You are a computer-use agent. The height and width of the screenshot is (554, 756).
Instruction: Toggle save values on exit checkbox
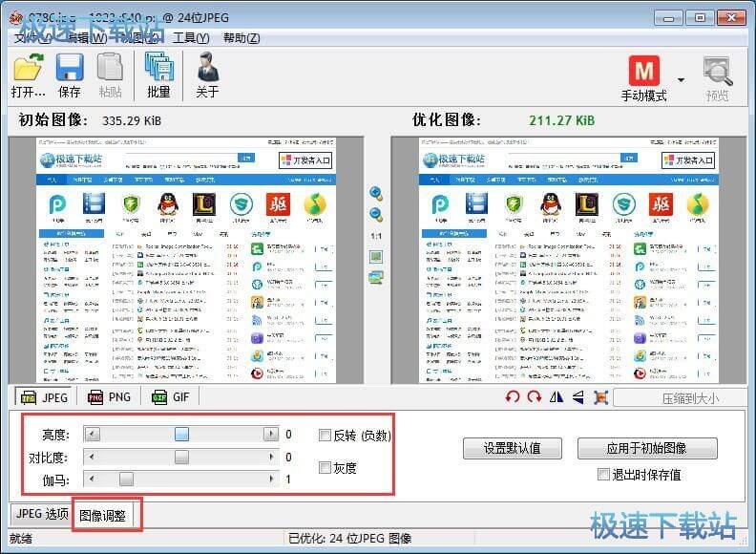click(603, 475)
